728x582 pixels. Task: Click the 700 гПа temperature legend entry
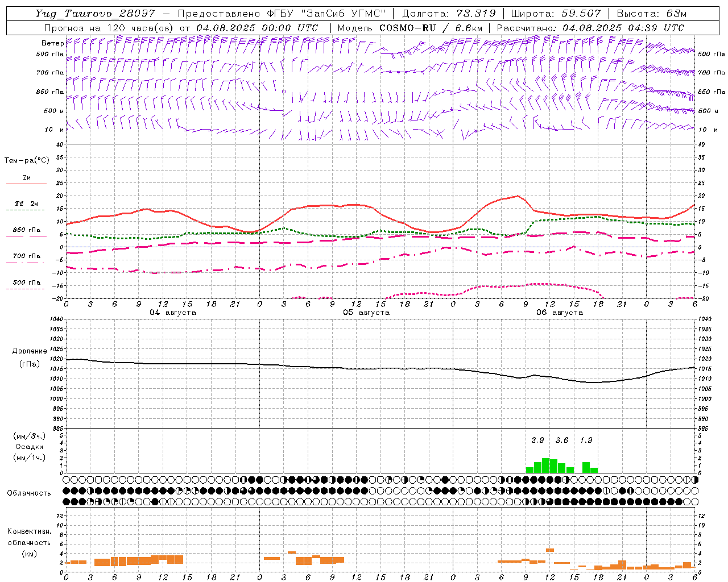tap(27, 256)
